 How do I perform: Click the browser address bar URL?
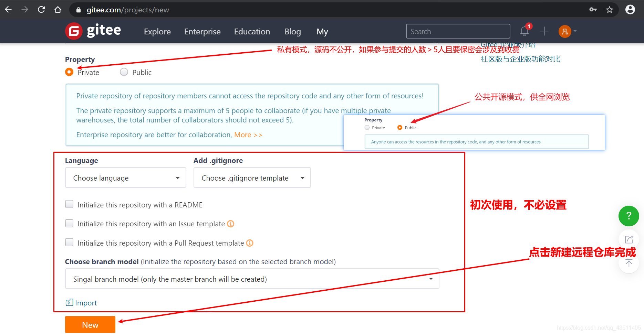click(x=128, y=10)
